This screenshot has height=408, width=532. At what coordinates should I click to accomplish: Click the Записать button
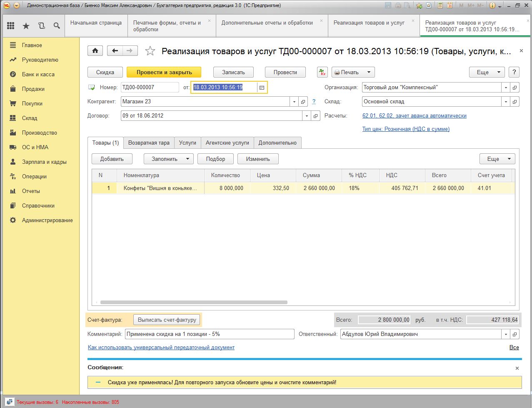point(233,72)
